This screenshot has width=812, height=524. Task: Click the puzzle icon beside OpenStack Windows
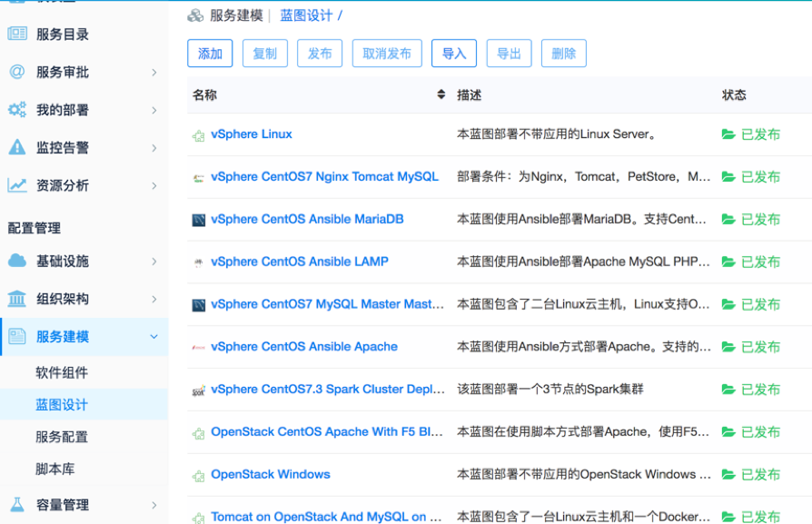(x=198, y=474)
